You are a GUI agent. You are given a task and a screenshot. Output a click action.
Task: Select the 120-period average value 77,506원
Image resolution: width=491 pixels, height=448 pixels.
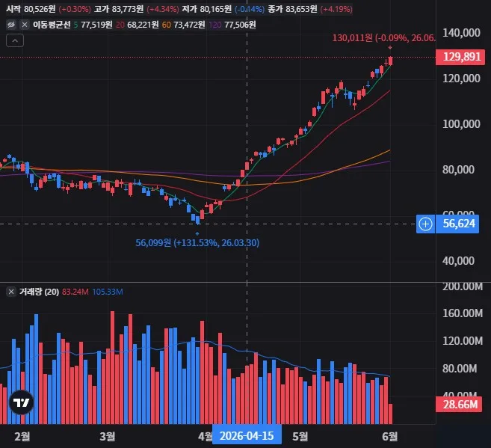[x=240, y=25]
